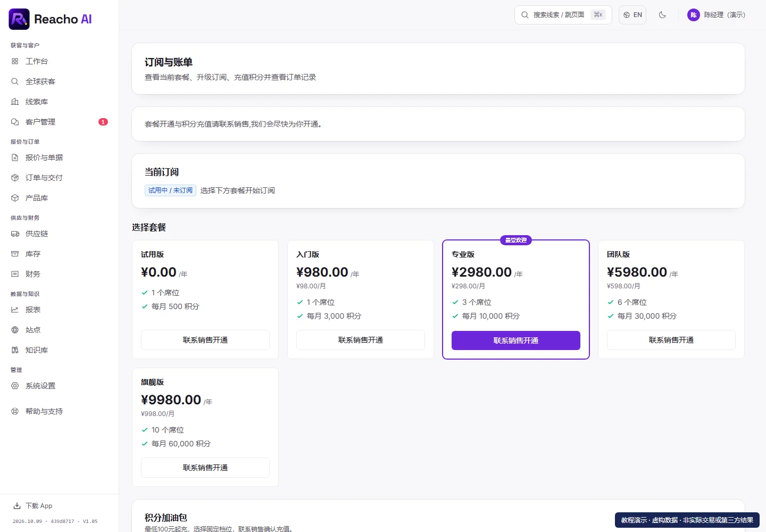The width and height of the screenshot is (766, 532).
Task: Click the red notification badge on 客户管理
Action: (x=103, y=122)
